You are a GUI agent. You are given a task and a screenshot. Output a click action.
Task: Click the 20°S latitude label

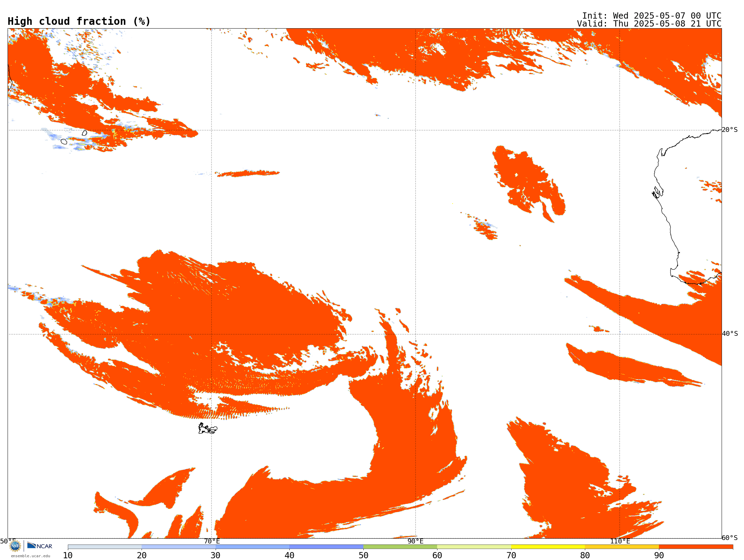(730, 130)
